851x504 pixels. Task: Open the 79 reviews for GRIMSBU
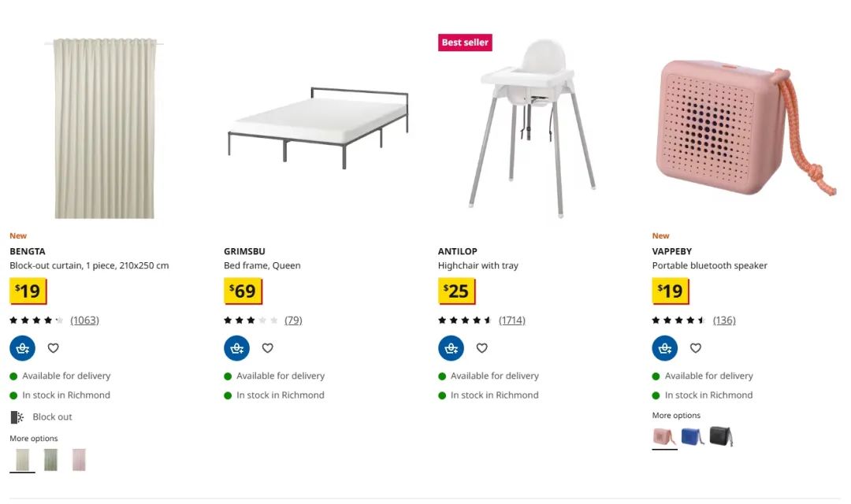(x=293, y=320)
